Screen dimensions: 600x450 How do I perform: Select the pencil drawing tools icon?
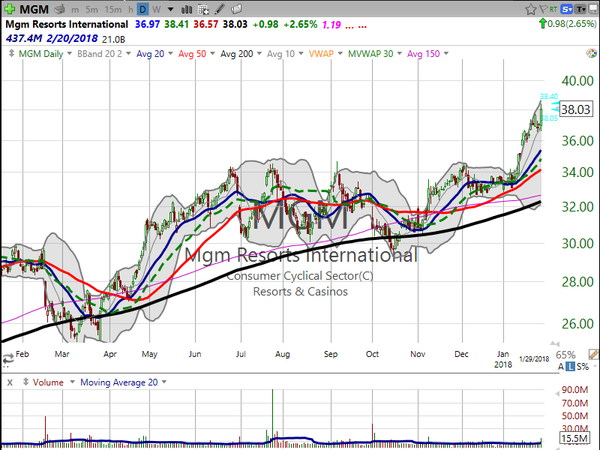pos(220,9)
